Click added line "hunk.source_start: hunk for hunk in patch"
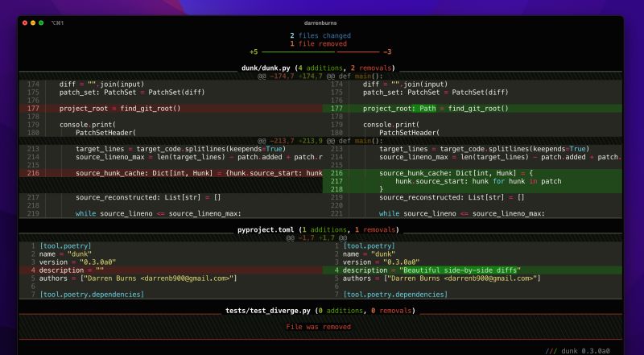The width and height of the screenshot is (644, 355). coord(473,181)
